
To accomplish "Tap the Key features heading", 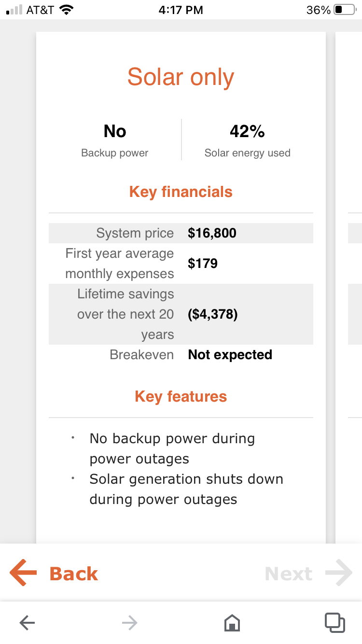I will 181,397.
